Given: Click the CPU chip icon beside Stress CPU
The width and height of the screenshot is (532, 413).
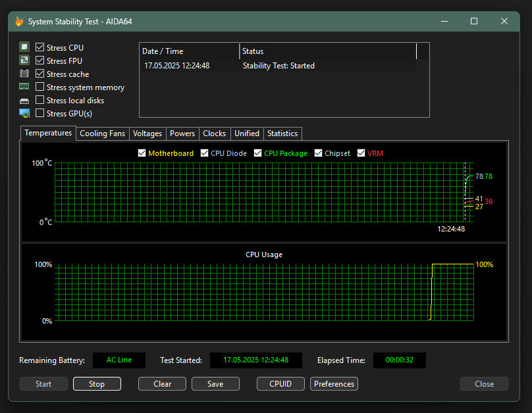Looking at the screenshot, I should pos(24,47).
